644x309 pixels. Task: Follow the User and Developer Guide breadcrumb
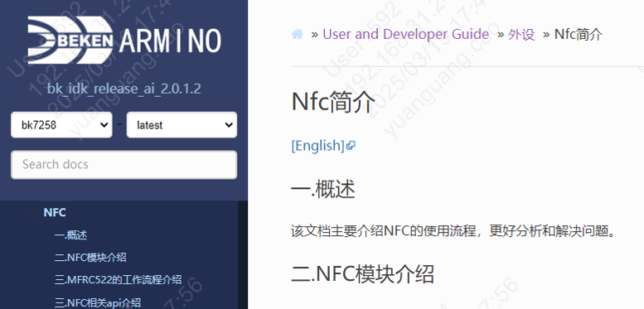(406, 35)
